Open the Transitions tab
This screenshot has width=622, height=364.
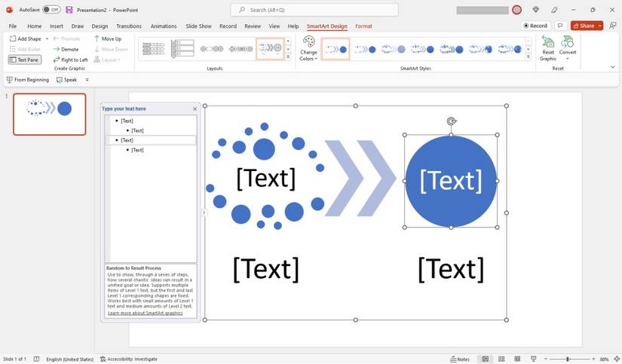click(x=129, y=26)
